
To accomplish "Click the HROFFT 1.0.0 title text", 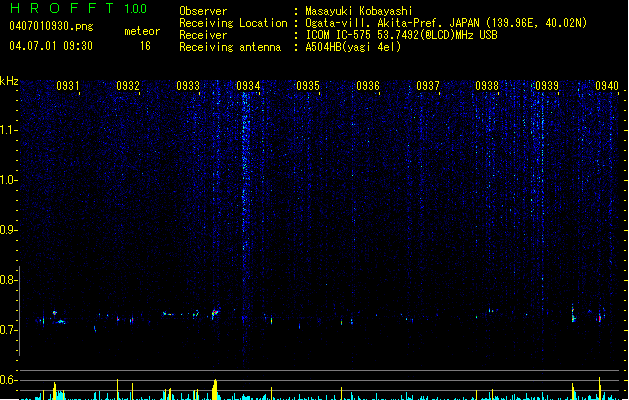I will click(79, 8).
